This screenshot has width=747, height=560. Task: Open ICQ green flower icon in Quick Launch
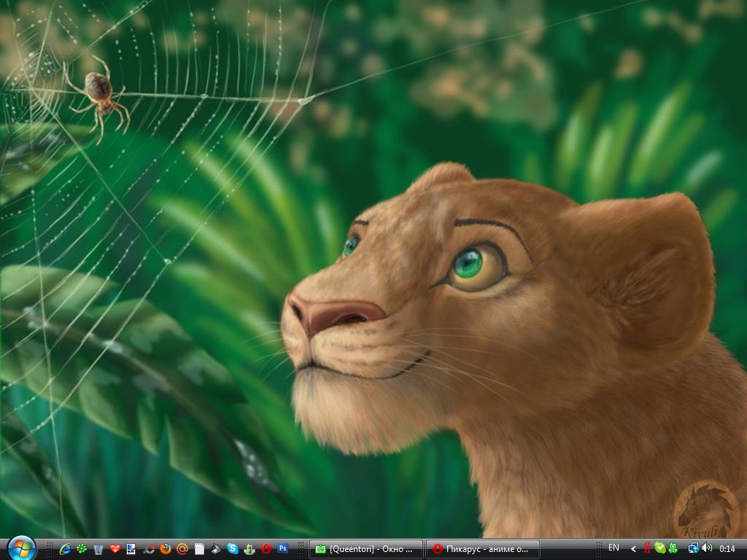[82, 549]
